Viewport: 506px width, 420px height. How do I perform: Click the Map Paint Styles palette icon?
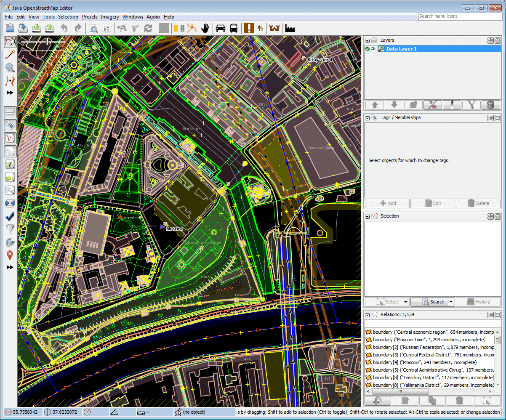[10, 242]
